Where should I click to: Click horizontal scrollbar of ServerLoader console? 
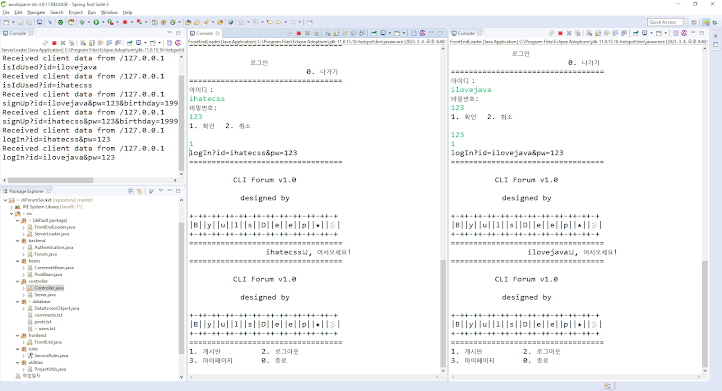[x=51, y=180]
